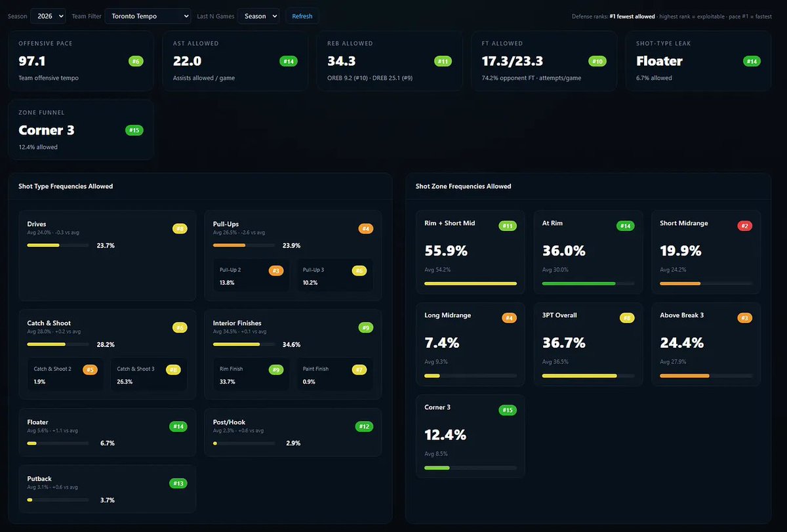Click the 12.4% Corner 3 zone value
787x532 pixels.
pos(445,434)
